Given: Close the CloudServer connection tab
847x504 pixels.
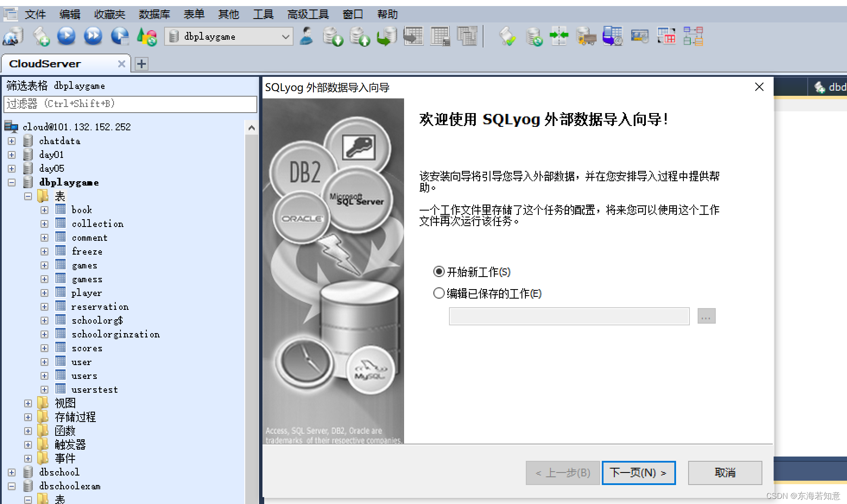Looking at the screenshot, I should [x=121, y=64].
